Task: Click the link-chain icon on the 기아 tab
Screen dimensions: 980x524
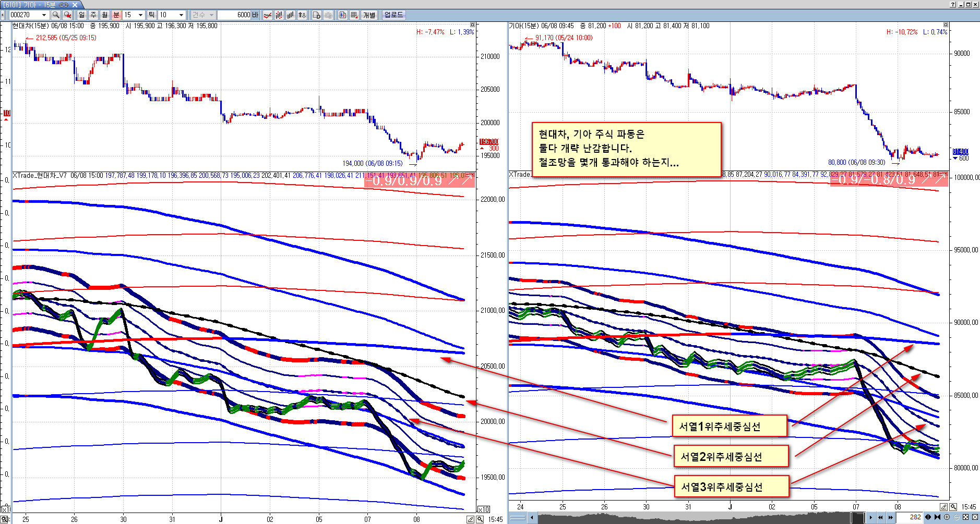Action: (x=64, y=5)
